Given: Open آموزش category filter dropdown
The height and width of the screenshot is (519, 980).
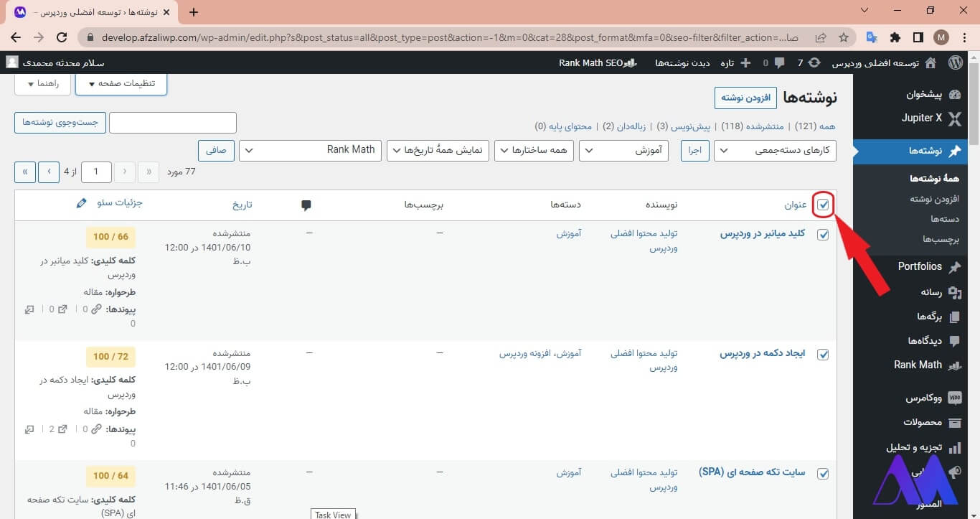Looking at the screenshot, I should click(623, 151).
